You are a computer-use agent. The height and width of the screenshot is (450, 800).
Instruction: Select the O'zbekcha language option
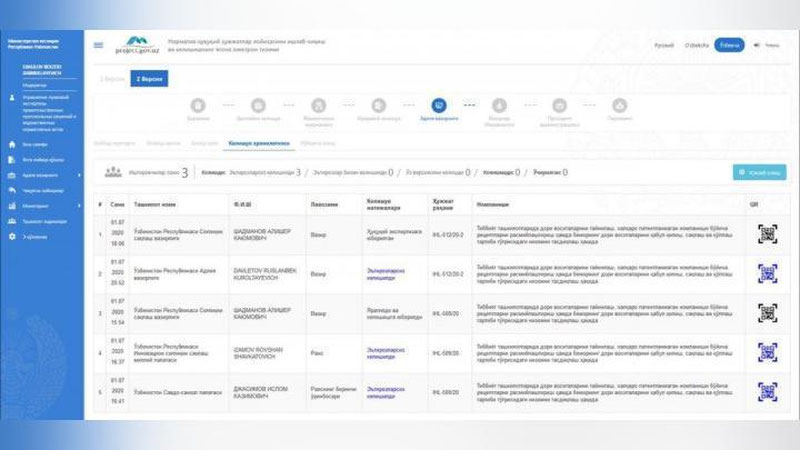(x=696, y=45)
